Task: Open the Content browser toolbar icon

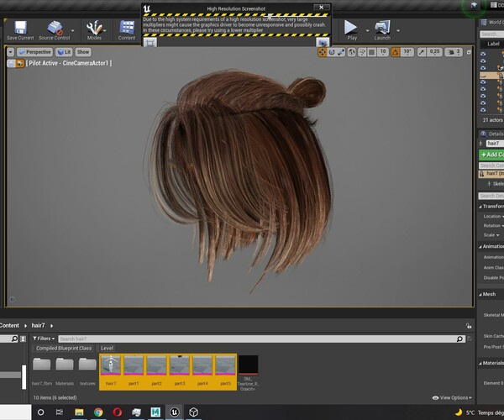Action: click(x=127, y=30)
